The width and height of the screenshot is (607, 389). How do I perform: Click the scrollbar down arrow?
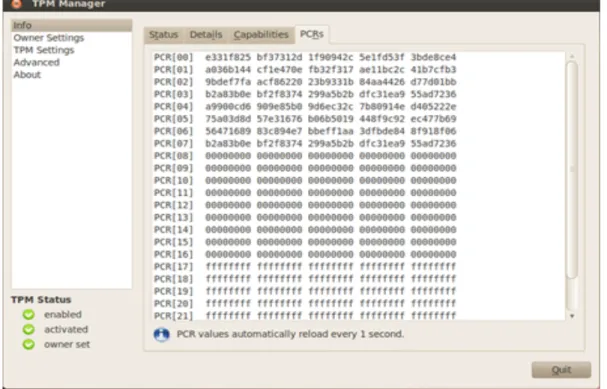pyautogui.click(x=572, y=316)
